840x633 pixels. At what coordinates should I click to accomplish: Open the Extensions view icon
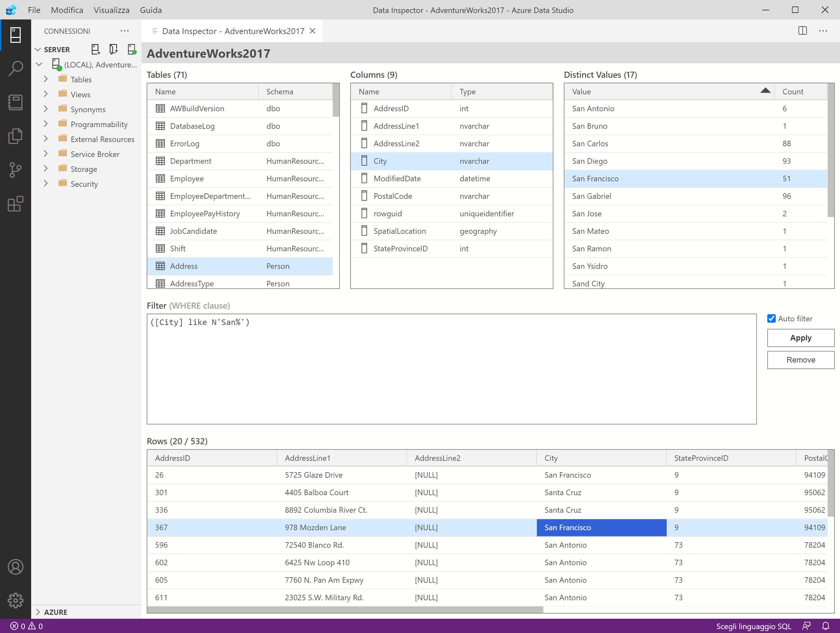pos(15,203)
